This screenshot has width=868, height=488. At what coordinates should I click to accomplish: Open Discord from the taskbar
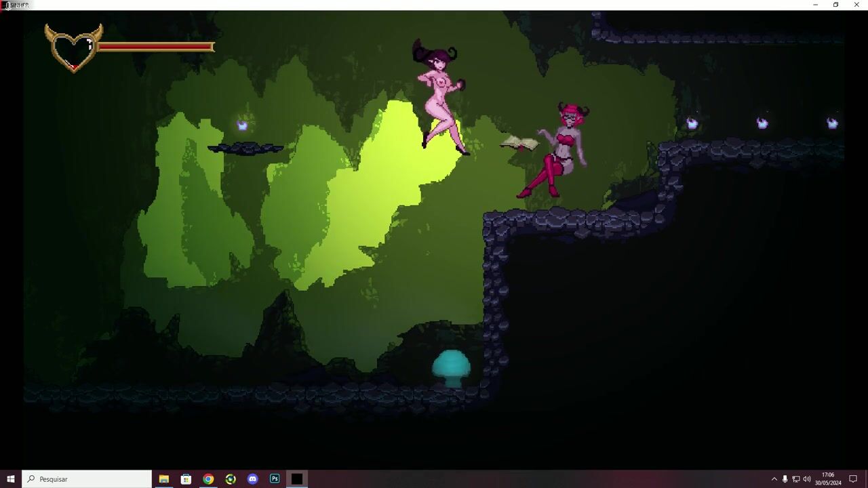(253, 479)
